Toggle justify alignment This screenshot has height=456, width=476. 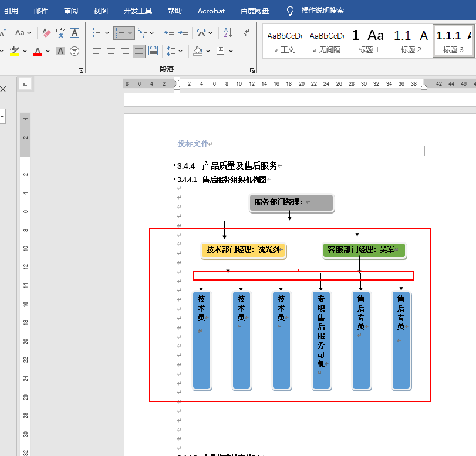click(139, 51)
